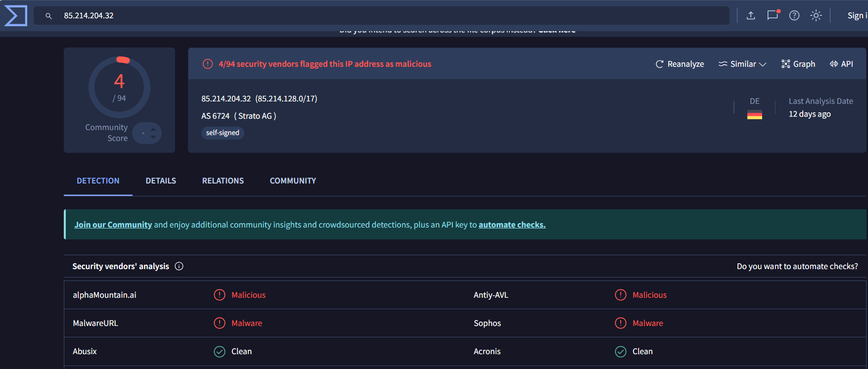Switch to the COMMUNITY tab
Viewport: 868px width, 369px height.
(293, 181)
